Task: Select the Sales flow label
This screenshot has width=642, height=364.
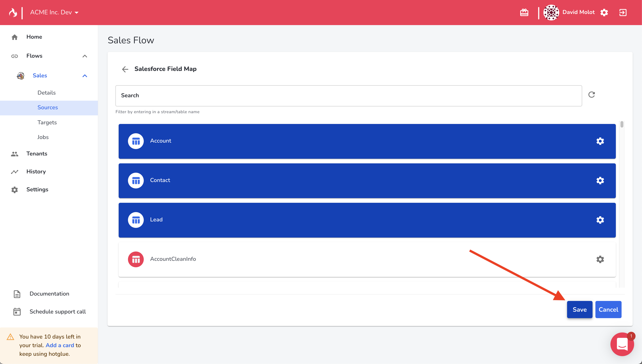Action: click(x=40, y=75)
